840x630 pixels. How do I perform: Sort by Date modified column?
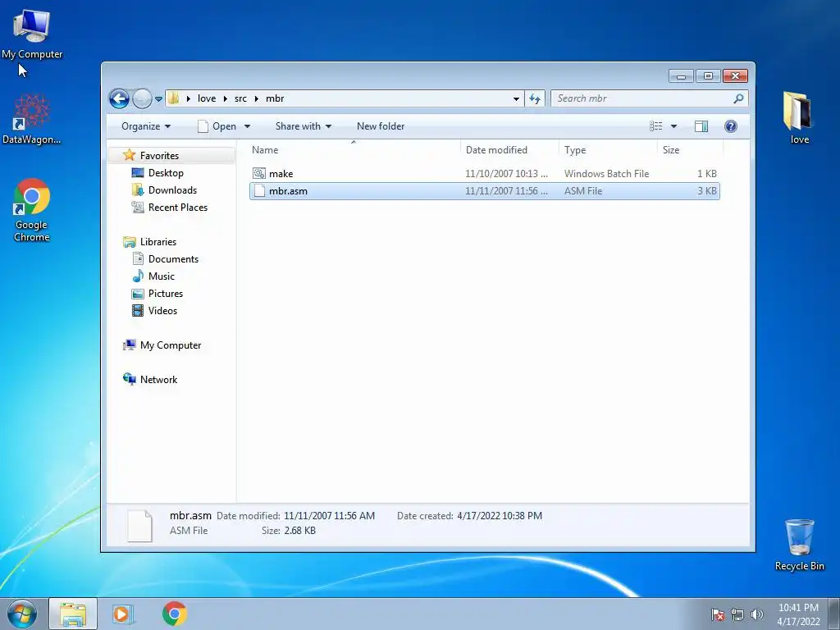[509, 150]
